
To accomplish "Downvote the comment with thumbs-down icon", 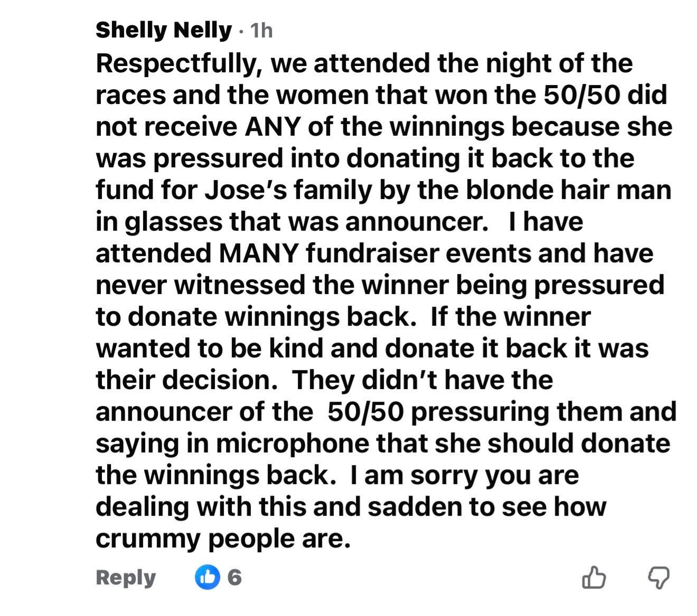I will pyautogui.click(x=658, y=577).
